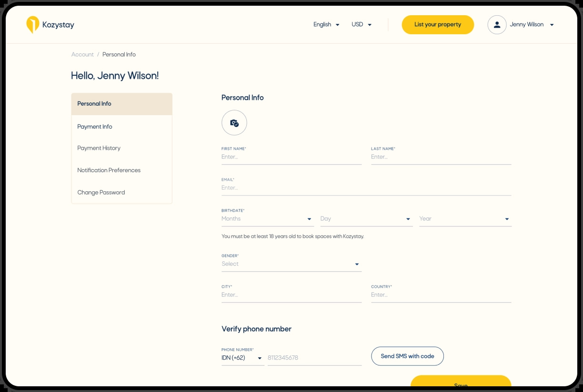
Task: Upload photo via camera icon
Action: 234,123
